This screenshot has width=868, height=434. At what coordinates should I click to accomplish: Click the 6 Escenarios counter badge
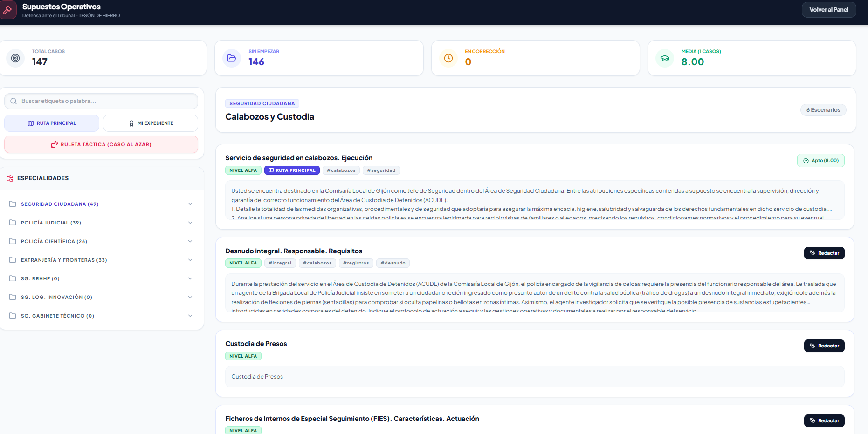pyautogui.click(x=823, y=110)
